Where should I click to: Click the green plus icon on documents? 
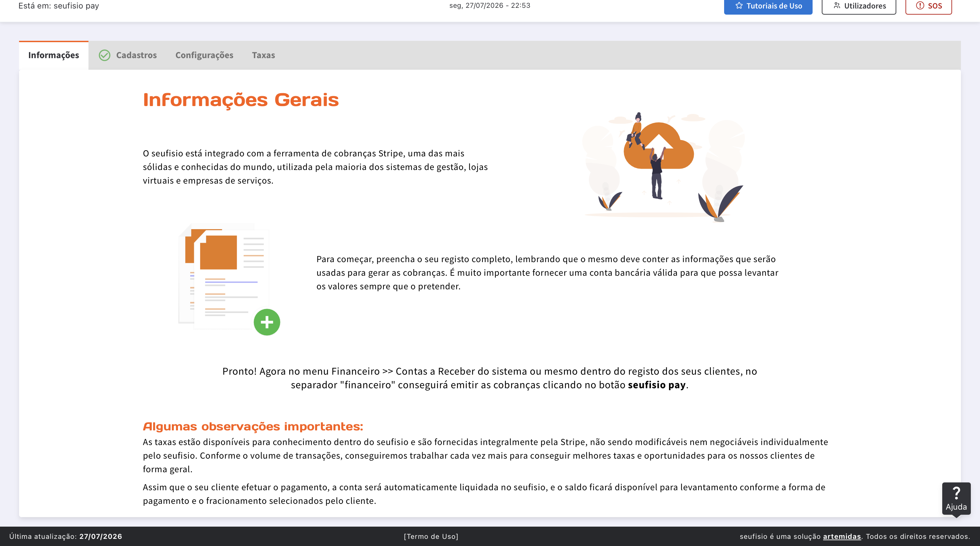click(x=267, y=322)
